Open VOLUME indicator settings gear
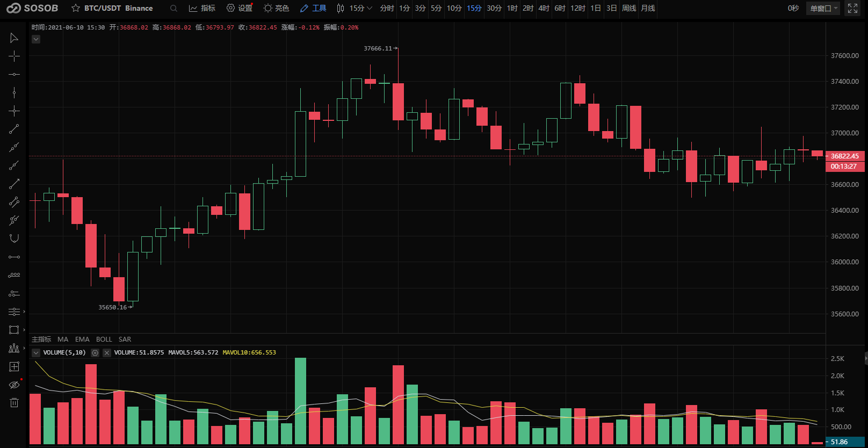Image resolution: width=868 pixels, height=448 pixels. 95,353
